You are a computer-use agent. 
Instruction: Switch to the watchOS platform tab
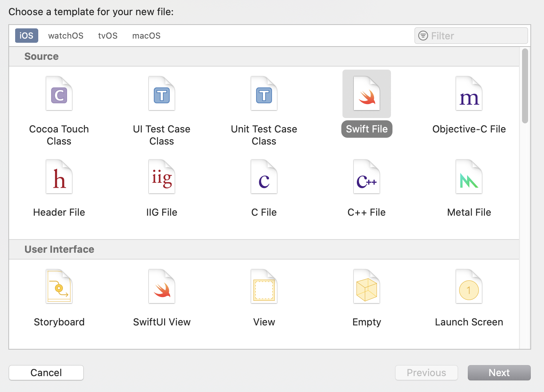tap(66, 36)
